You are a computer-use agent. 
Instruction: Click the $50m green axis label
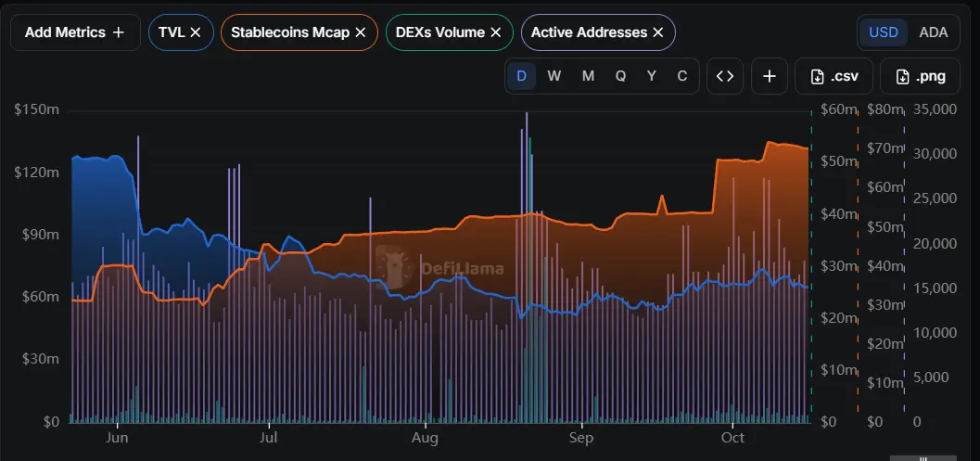(838, 162)
